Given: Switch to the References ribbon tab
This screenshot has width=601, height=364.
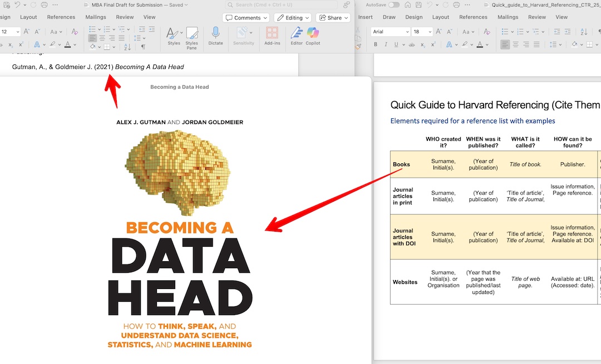Looking at the screenshot, I should [61, 17].
